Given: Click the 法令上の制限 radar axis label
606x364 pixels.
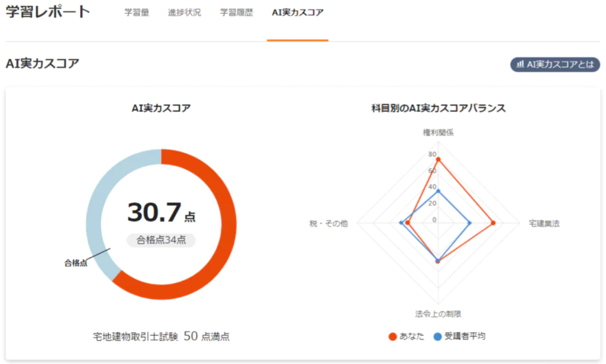Looking at the screenshot, I should [438, 314].
